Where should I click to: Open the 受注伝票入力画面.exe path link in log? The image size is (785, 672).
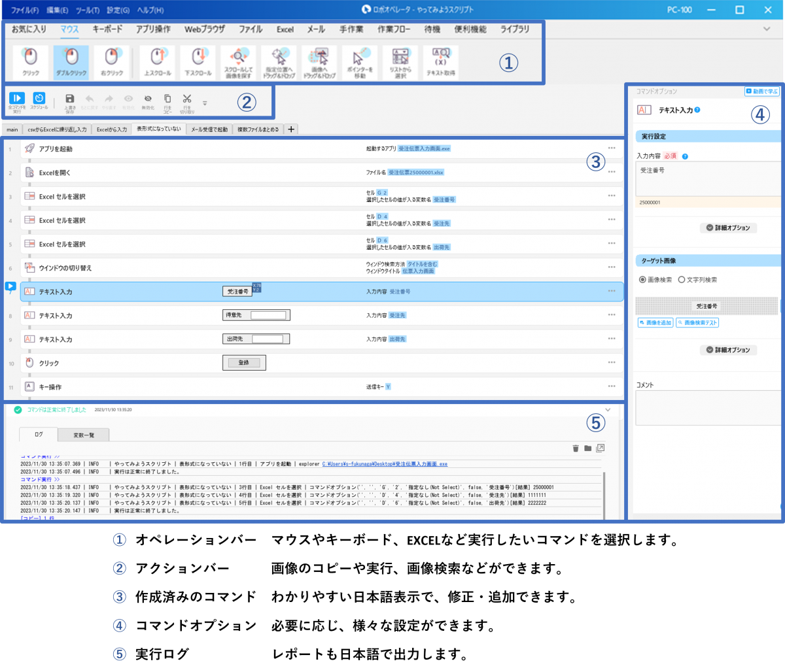point(385,464)
